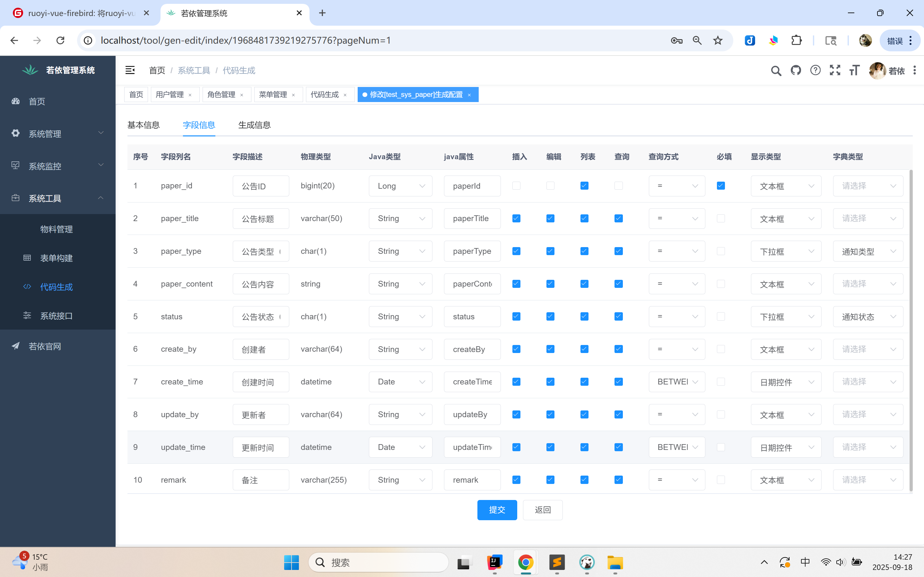Viewport: 924px width, 577px height.
Task: Click the paper_title field description input
Action: coord(261,219)
